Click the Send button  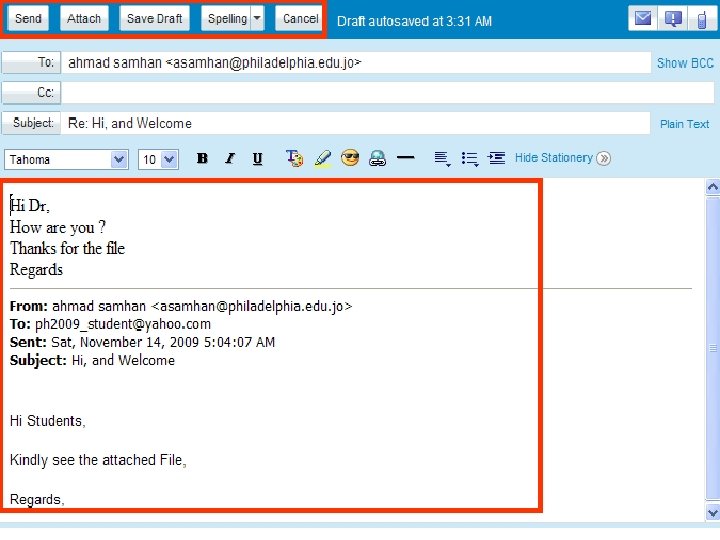[28, 19]
